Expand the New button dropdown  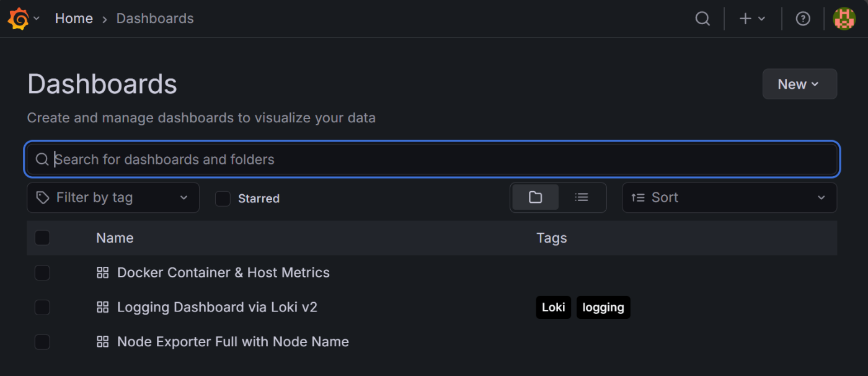799,84
